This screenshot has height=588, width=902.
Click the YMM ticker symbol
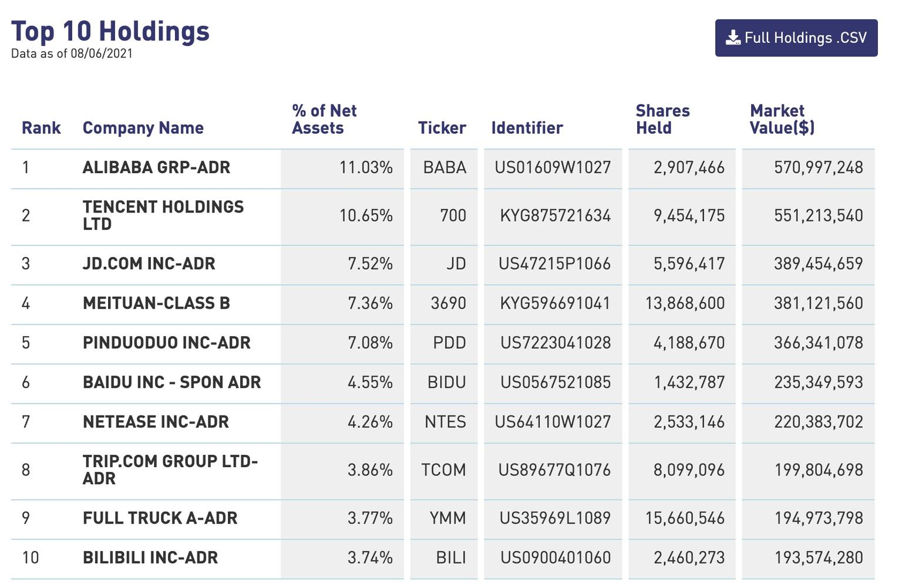tap(447, 518)
